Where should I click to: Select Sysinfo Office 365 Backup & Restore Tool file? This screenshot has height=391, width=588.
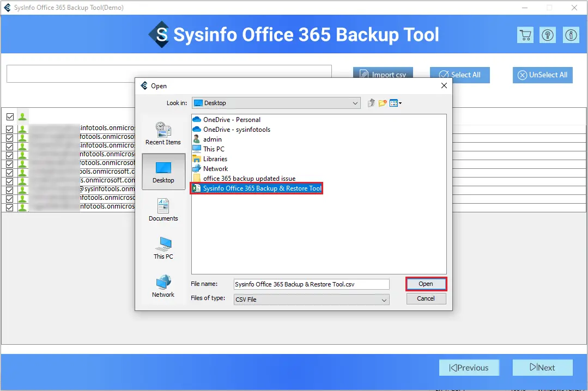[x=257, y=188]
